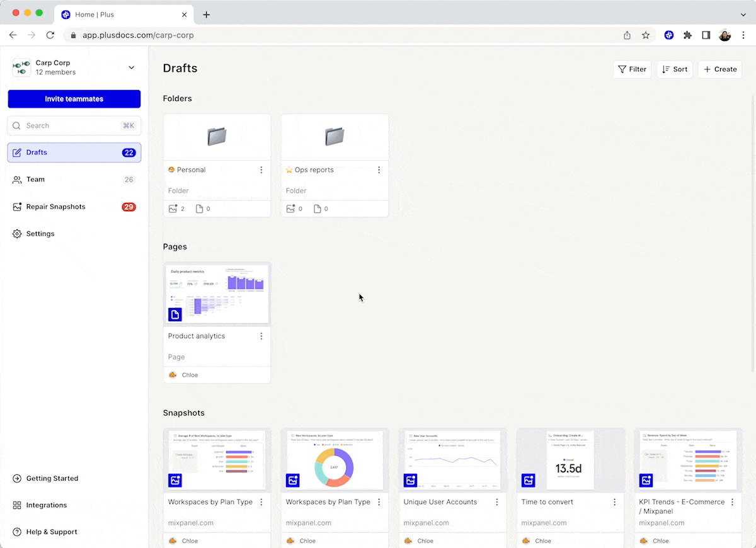This screenshot has width=756, height=548.
Task: Click the Help question mark icon
Action: (x=17, y=532)
